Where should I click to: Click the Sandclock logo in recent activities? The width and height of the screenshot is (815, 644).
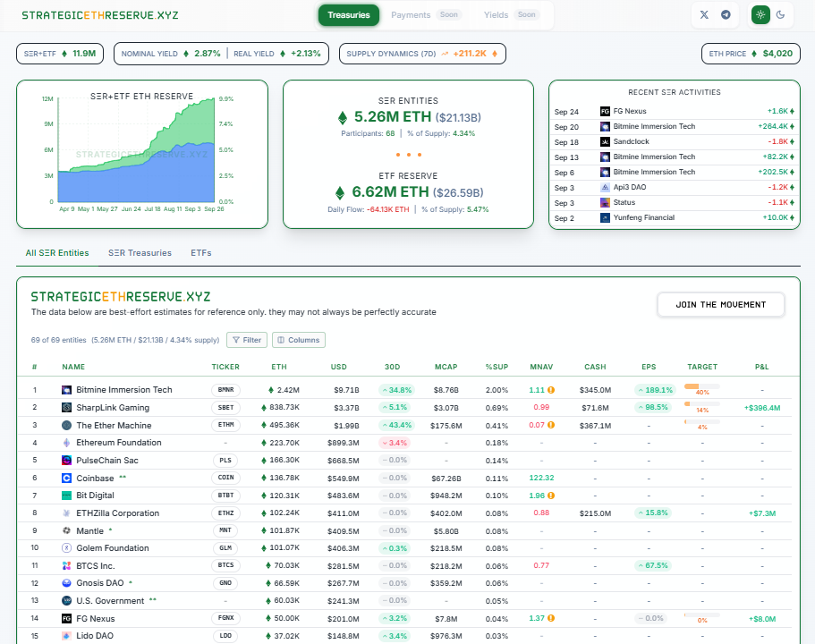[606, 141]
